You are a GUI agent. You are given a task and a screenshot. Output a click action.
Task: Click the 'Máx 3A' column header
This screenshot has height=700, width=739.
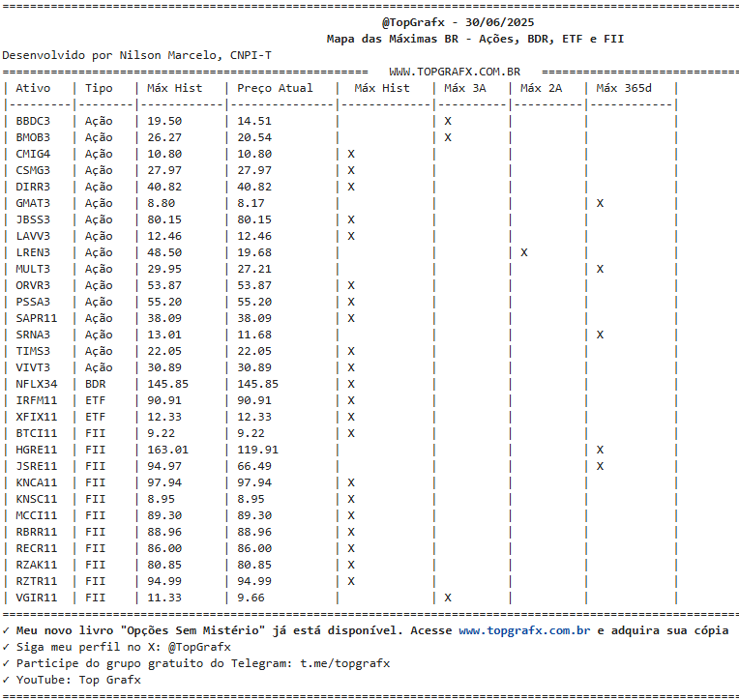click(464, 88)
